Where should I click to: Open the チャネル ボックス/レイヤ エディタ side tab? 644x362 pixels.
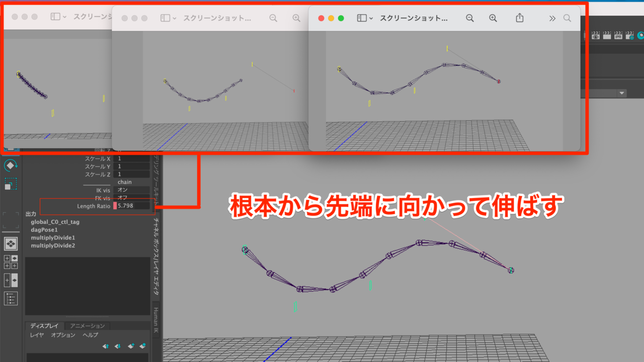click(156, 256)
